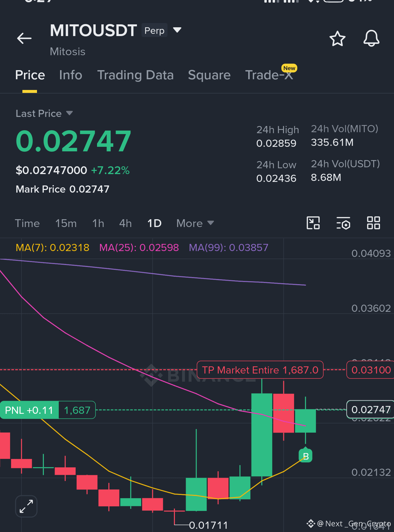
Task: Tap the current price 0.02747 axis tag
Action: (371, 410)
